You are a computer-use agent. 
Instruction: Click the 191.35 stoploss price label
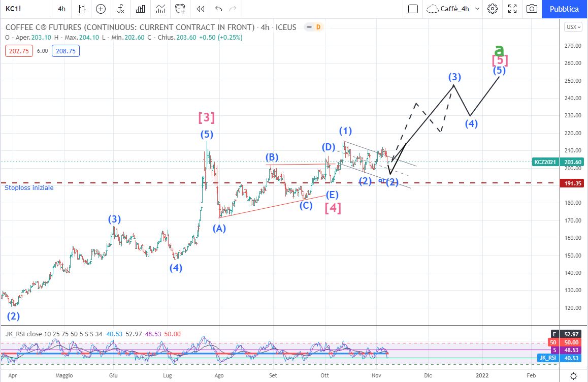(x=573, y=183)
